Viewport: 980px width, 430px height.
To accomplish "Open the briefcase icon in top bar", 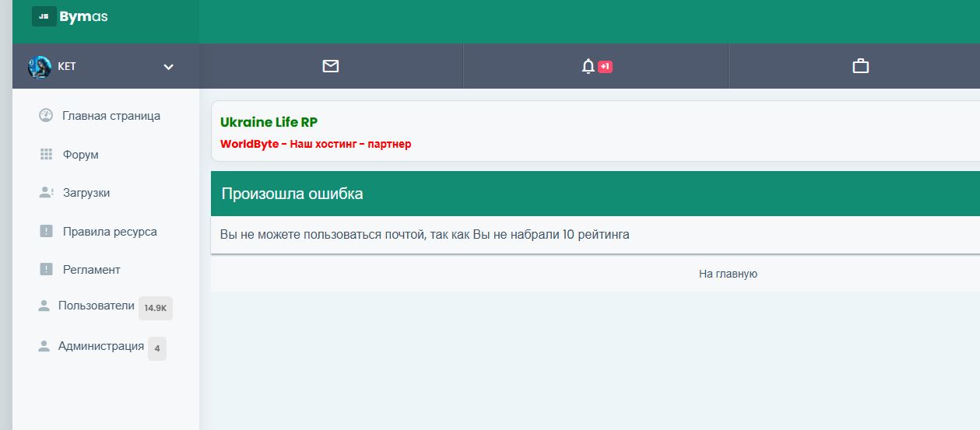I will (860, 66).
